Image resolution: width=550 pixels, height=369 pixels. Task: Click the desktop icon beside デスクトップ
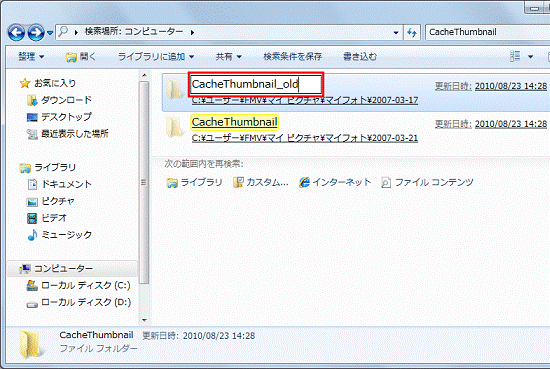[32, 117]
